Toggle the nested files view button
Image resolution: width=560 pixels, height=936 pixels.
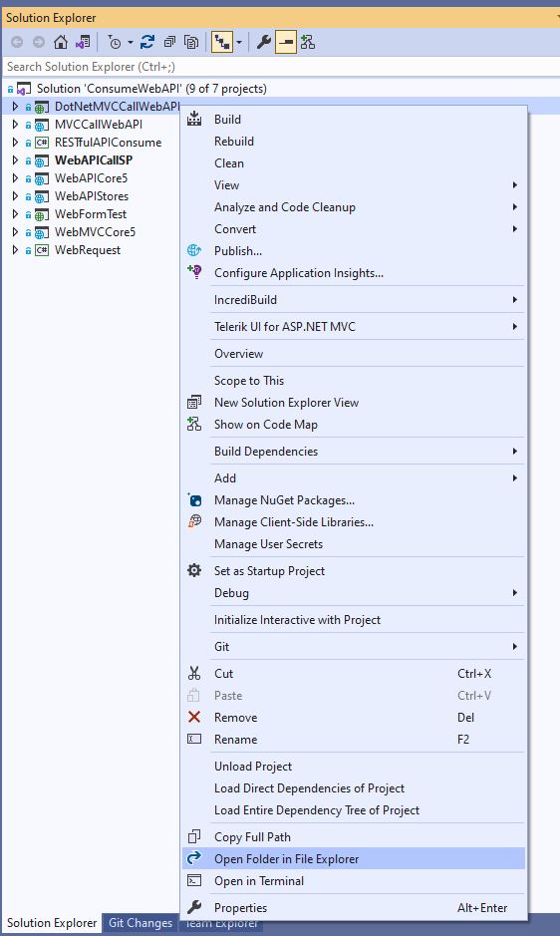coord(222,42)
